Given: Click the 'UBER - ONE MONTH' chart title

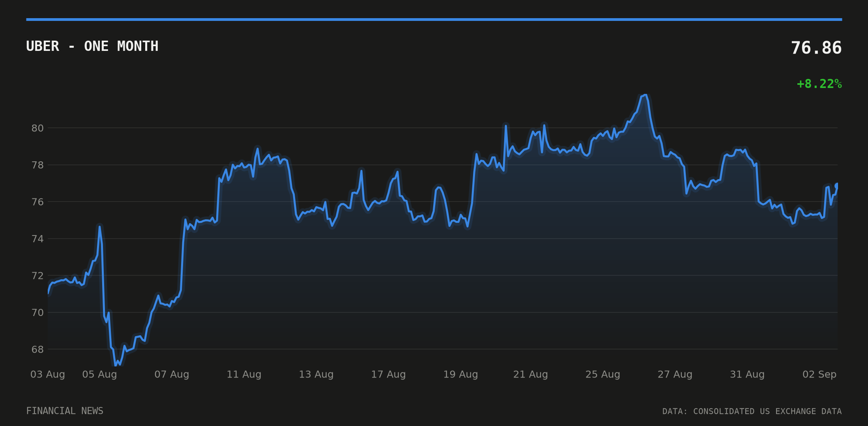Looking at the screenshot, I should [x=92, y=47].
